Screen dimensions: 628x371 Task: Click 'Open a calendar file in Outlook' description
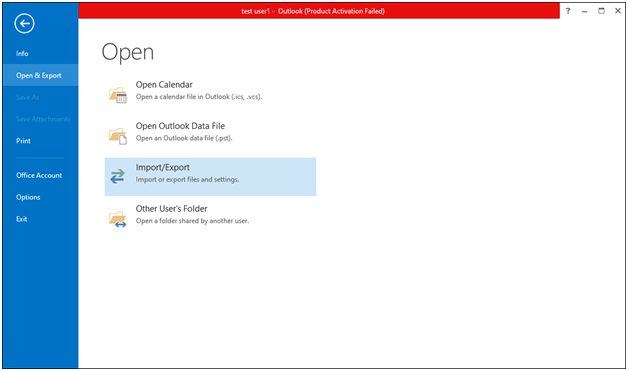tap(199, 97)
